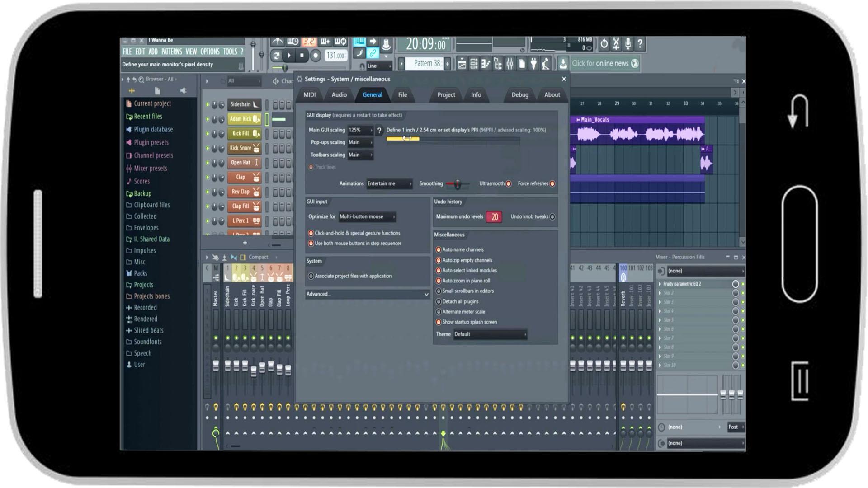
Task: Toggle Auto select linked modules option
Action: (438, 270)
